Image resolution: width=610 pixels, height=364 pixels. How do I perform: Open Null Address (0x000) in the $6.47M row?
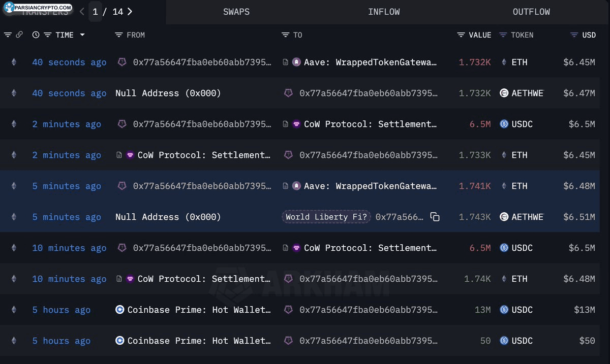168,93
